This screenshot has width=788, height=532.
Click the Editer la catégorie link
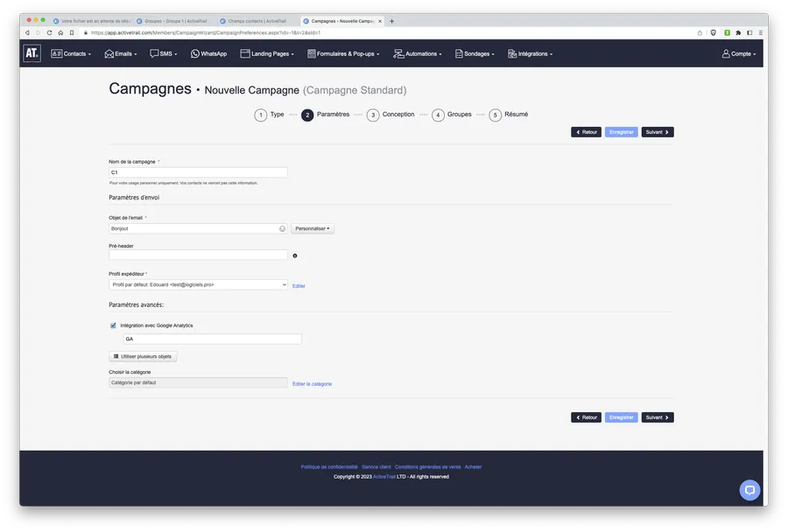312,384
